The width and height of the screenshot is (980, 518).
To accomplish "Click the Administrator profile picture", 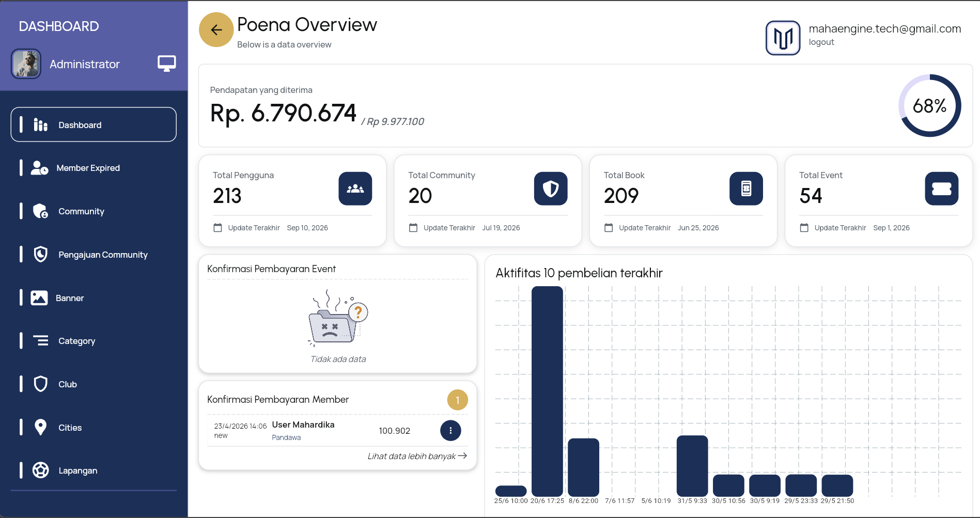I will pos(26,64).
